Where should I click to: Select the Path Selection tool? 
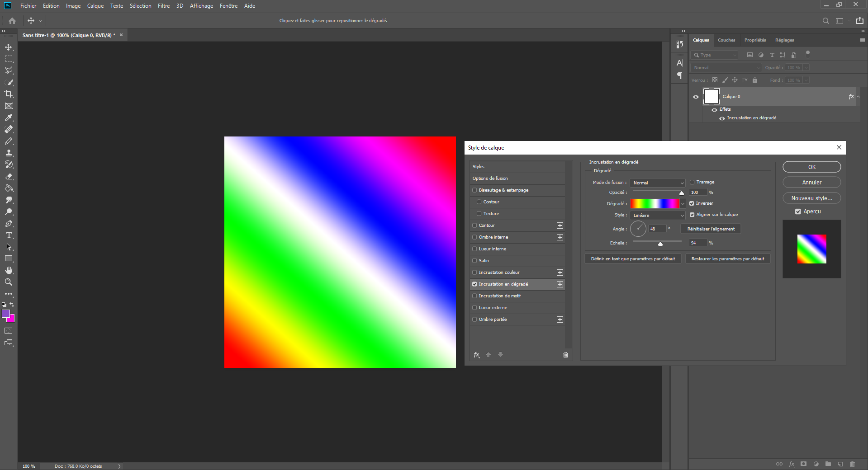pyautogui.click(x=9, y=247)
